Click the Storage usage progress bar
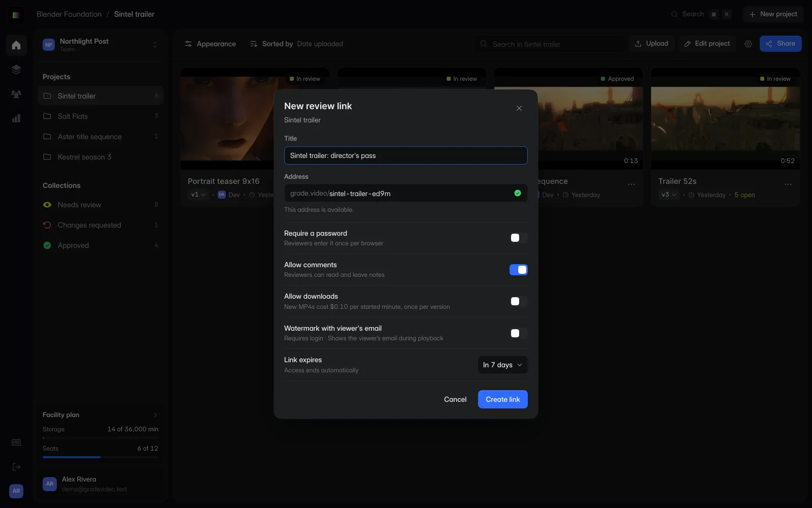The image size is (812, 508). (x=100, y=438)
